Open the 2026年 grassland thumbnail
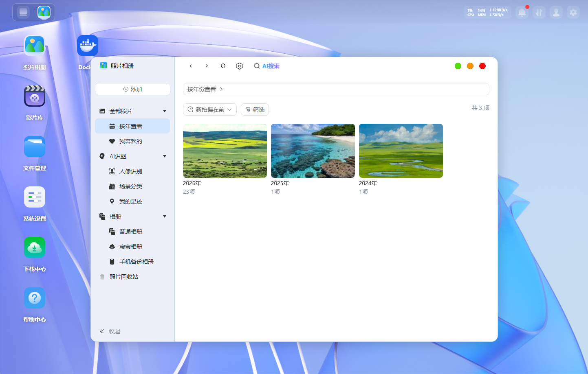 click(225, 151)
